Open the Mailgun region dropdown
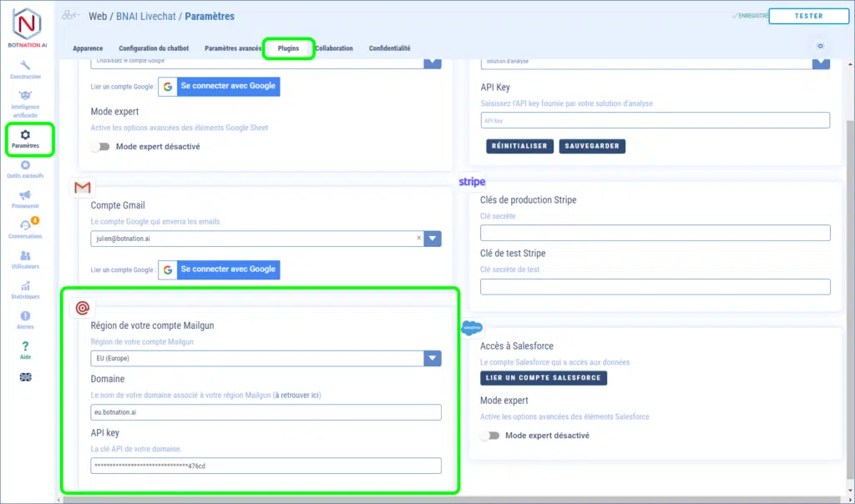The height and width of the screenshot is (504, 855). (432, 359)
